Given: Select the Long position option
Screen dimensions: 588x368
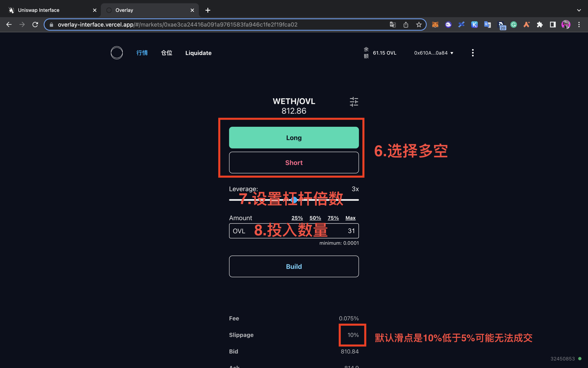Looking at the screenshot, I should (x=294, y=137).
